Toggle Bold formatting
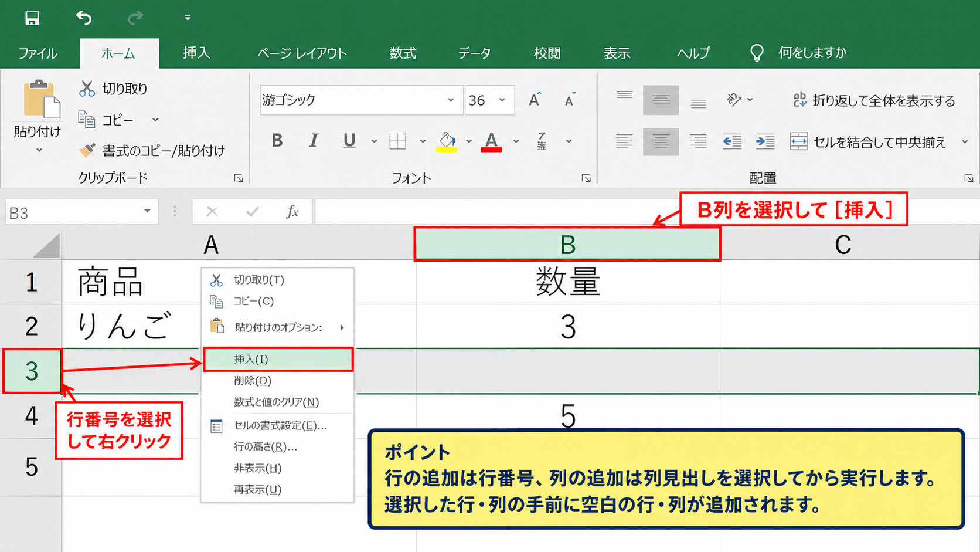The width and height of the screenshot is (980, 552). (x=277, y=141)
